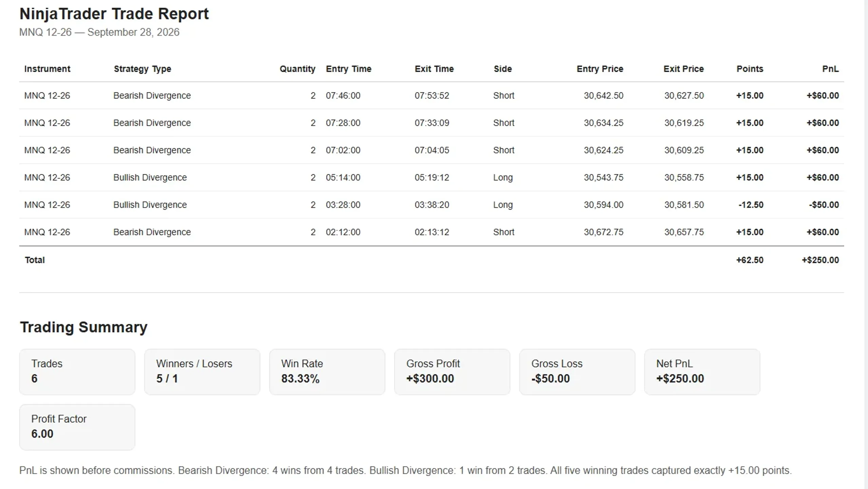Select the Profit Factor 6.00 card
868x489 pixels.
77,427
